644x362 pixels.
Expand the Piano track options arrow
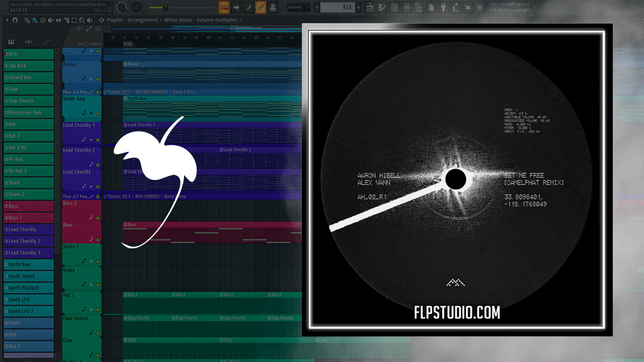pos(91,79)
